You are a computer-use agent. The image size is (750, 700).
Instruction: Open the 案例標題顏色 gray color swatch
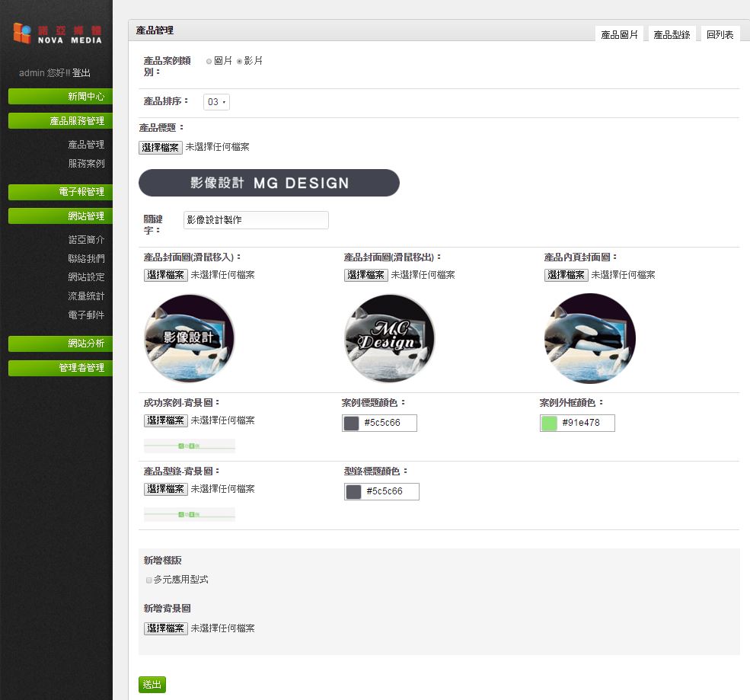(x=351, y=423)
